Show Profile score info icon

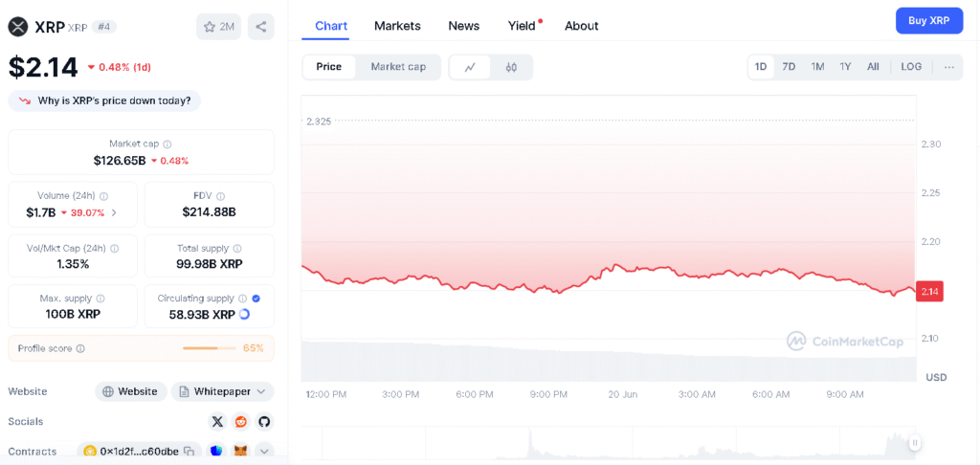[x=80, y=348]
